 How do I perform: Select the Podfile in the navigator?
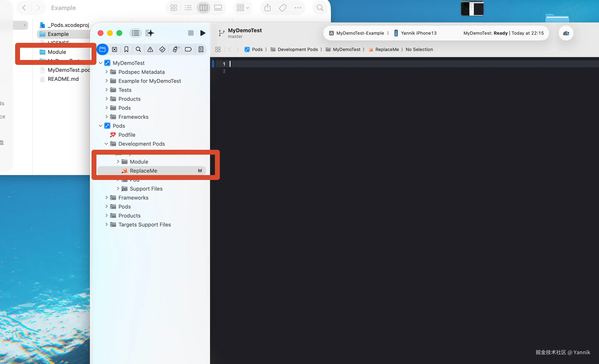pyautogui.click(x=127, y=135)
